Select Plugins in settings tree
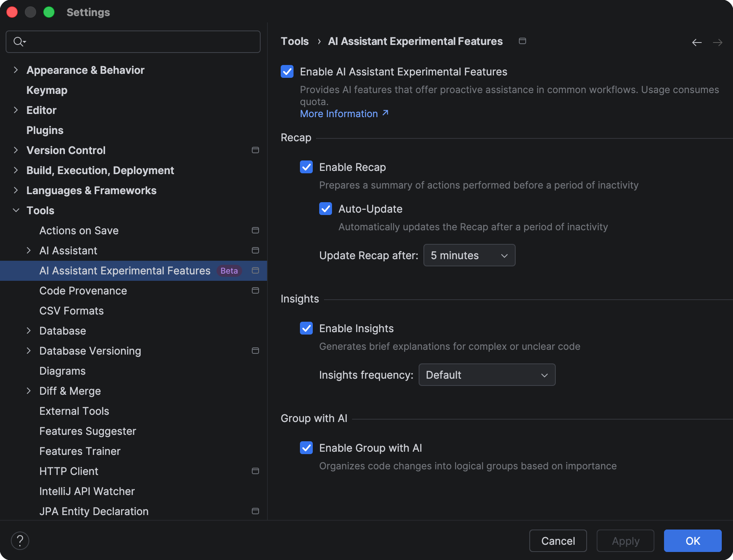The image size is (733, 560). tap(45, 130)
